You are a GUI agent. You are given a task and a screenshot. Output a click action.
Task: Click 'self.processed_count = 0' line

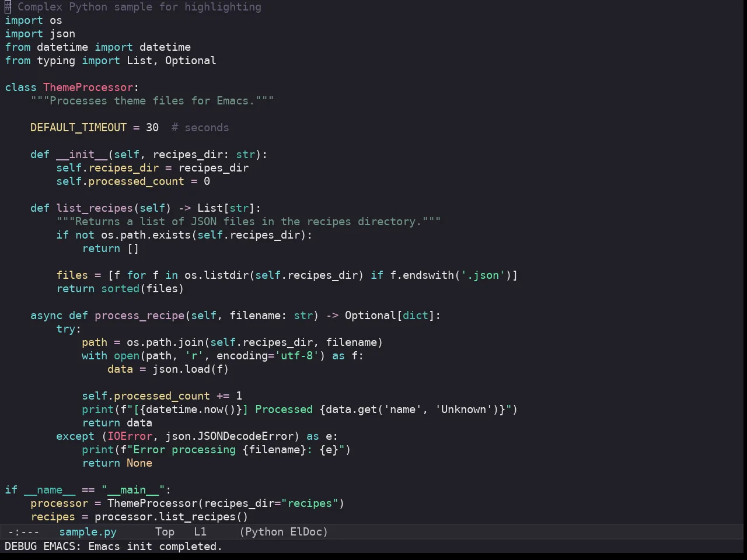(133, 181)
